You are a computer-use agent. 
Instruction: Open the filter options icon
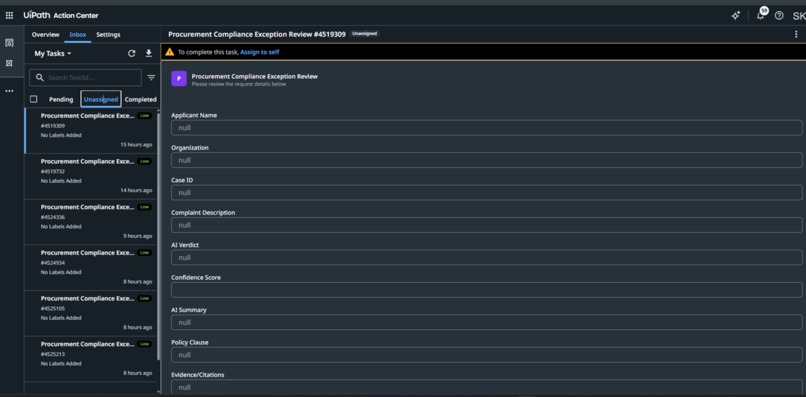point(151,78)
